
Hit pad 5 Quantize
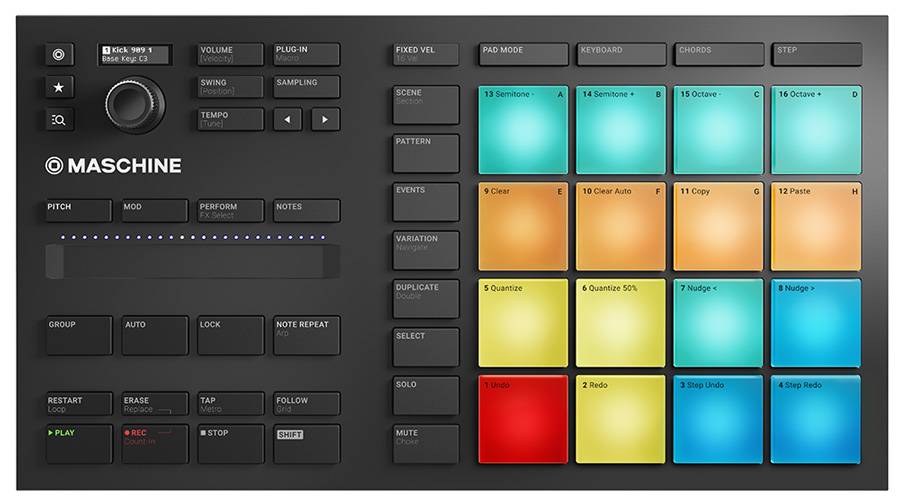(x=523, y=323)
